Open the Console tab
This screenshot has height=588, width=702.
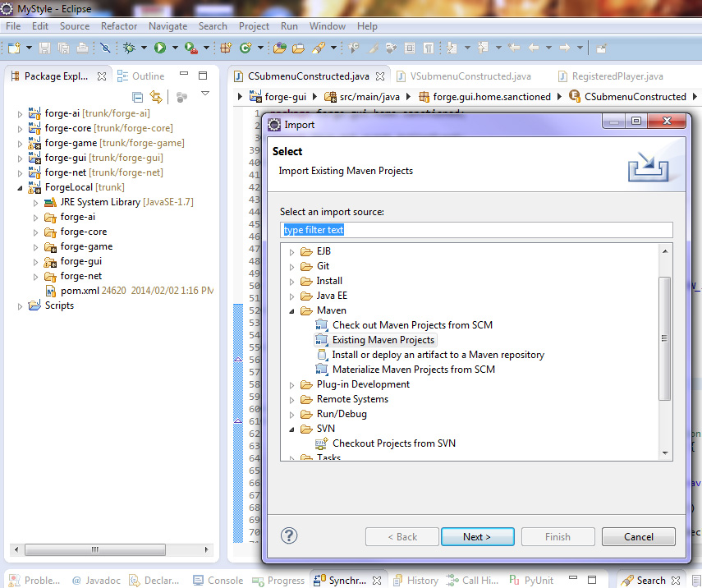pos(218,581)
